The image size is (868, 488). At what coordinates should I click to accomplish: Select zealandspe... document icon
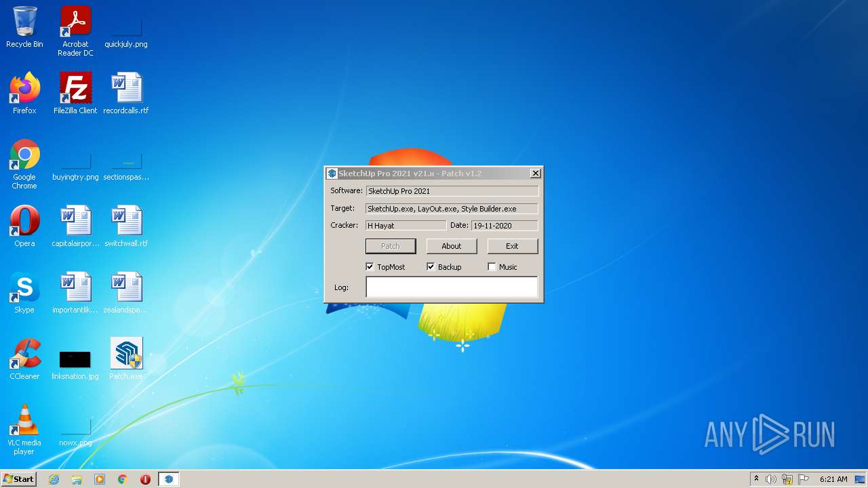[126, 293]
